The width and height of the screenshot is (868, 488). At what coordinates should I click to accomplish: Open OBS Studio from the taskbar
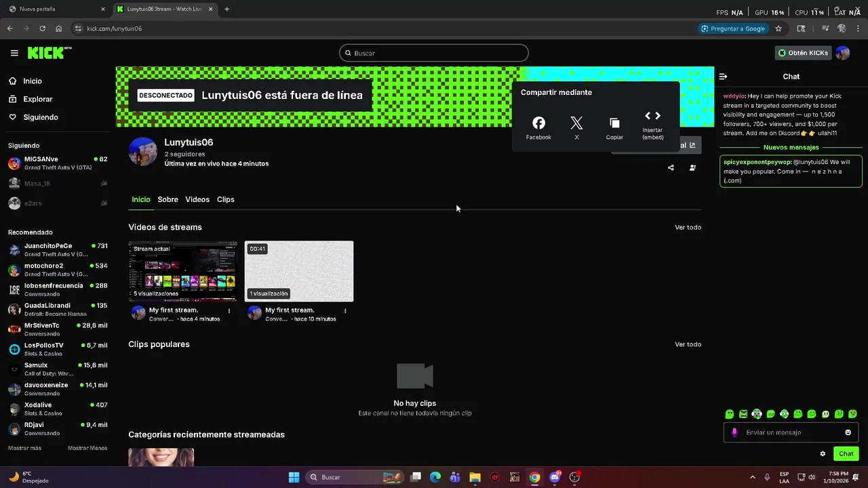pyautogui.click(x=574, y=477)
